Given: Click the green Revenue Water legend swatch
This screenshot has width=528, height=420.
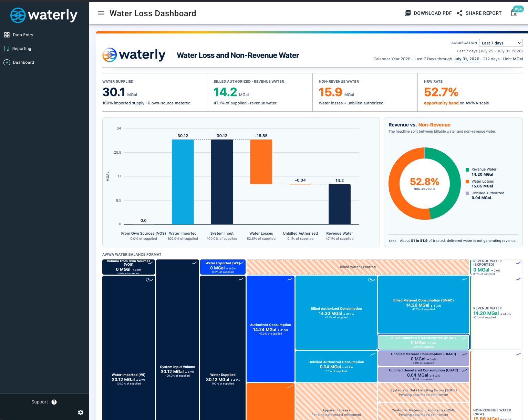Looking at the screenshot, I should 467,170.
